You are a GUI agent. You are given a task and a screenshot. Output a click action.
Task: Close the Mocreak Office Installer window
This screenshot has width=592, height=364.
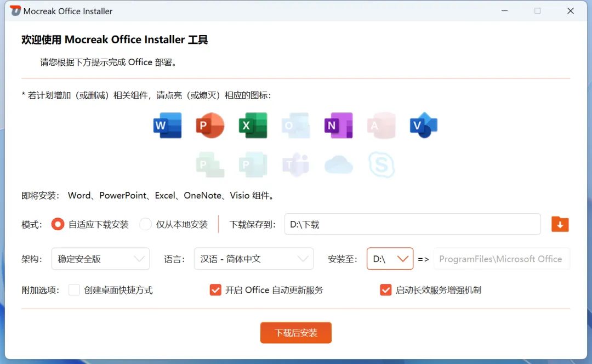[571, 11]
